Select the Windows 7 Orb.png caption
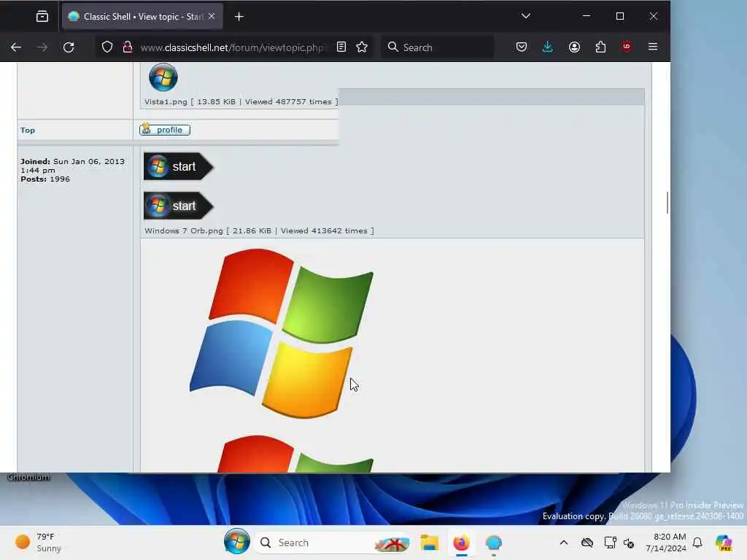Image resolution: width=747 pixels, height=560 pixels. [x=259, y=230]
